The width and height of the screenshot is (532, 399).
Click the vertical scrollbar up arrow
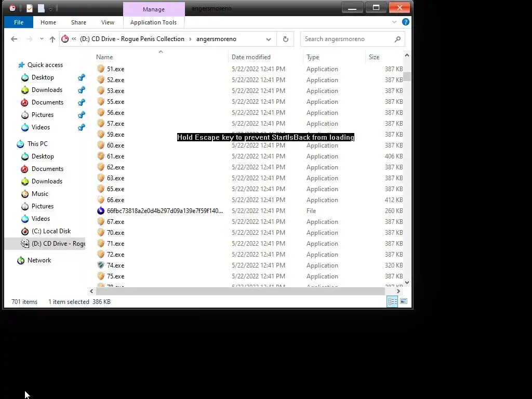click(407, 55)
